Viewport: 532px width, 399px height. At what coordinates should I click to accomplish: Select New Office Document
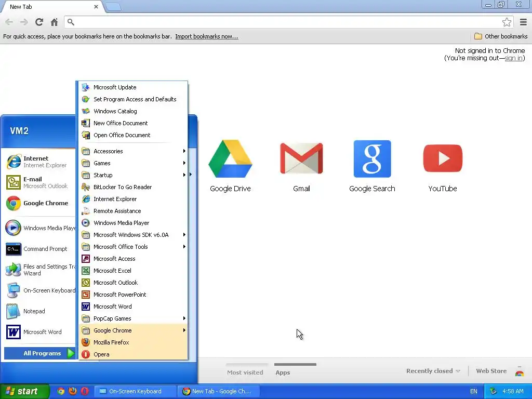[134, 123]
